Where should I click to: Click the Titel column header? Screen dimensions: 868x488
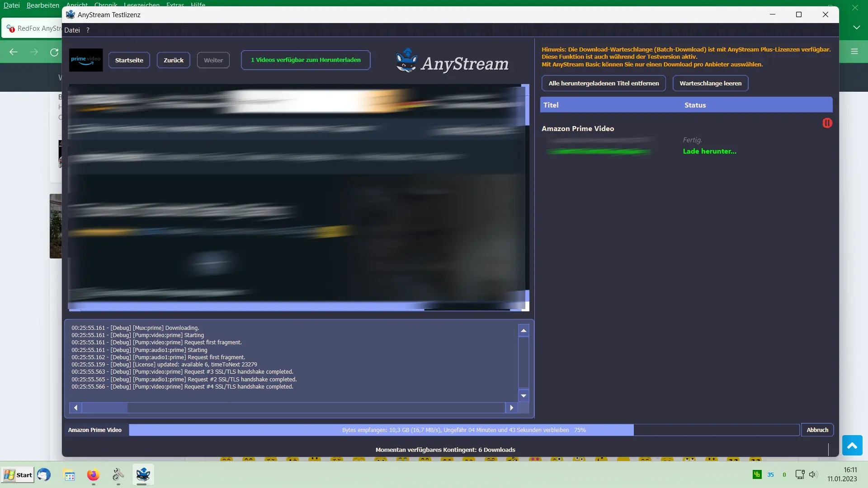coord(551,105)
